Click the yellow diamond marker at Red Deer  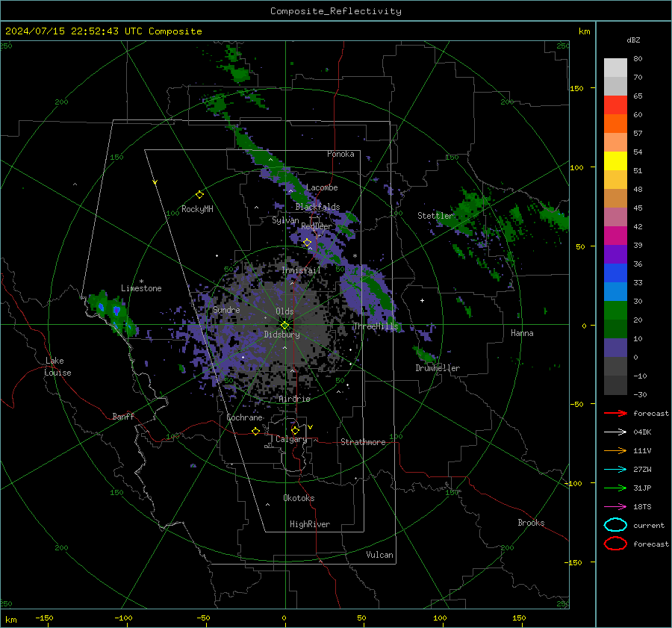(308, 243)
